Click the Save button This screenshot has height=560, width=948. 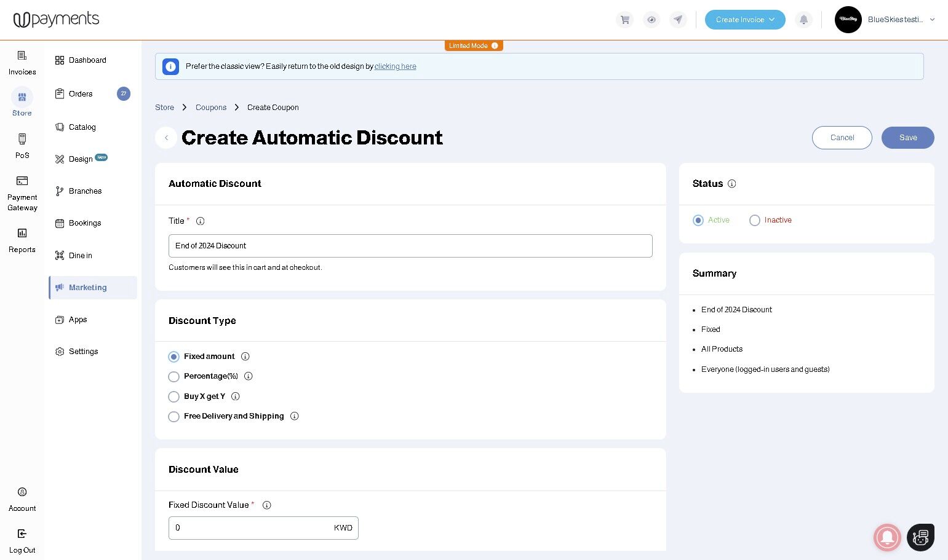pyautogui.click(x=907, y=138)
